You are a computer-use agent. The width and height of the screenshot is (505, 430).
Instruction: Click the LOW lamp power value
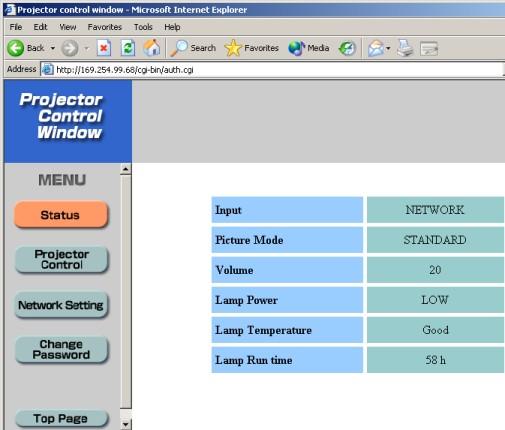435,300
